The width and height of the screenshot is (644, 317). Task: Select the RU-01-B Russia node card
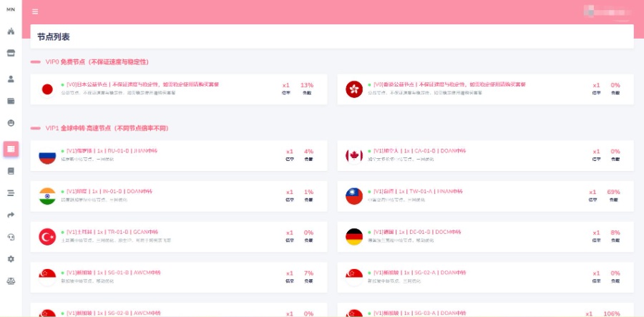tap(178, 155)
